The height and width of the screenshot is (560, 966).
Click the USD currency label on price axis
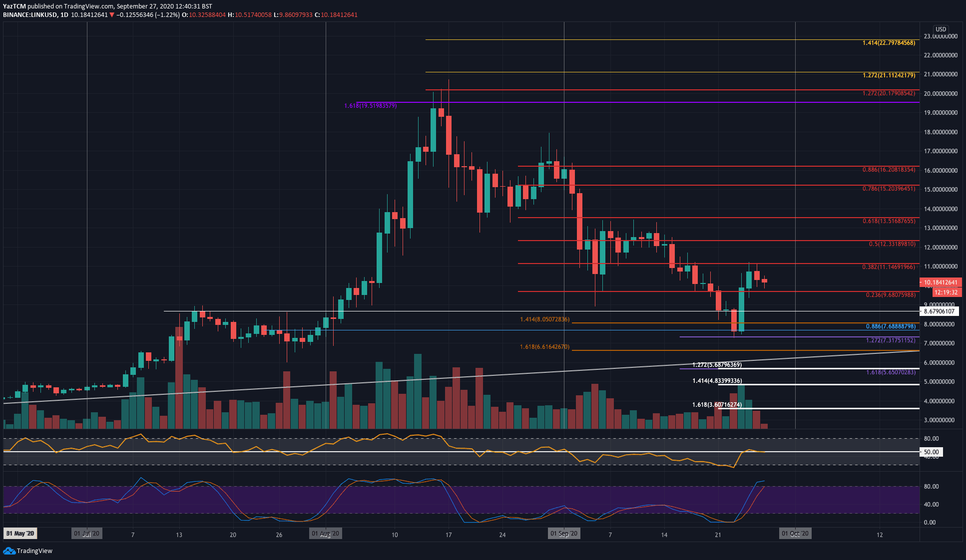tap(941, 29)
